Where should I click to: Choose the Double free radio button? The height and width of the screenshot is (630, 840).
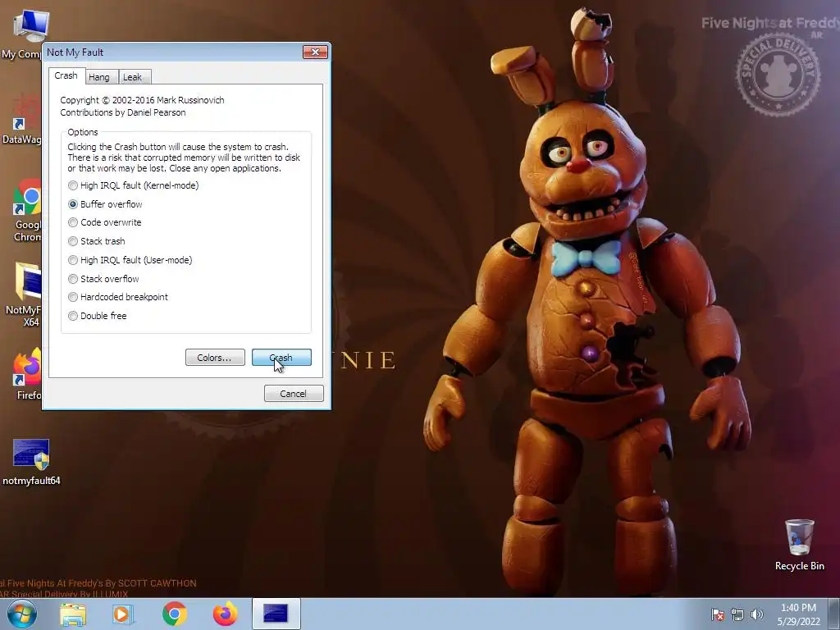tap(73, 316)
